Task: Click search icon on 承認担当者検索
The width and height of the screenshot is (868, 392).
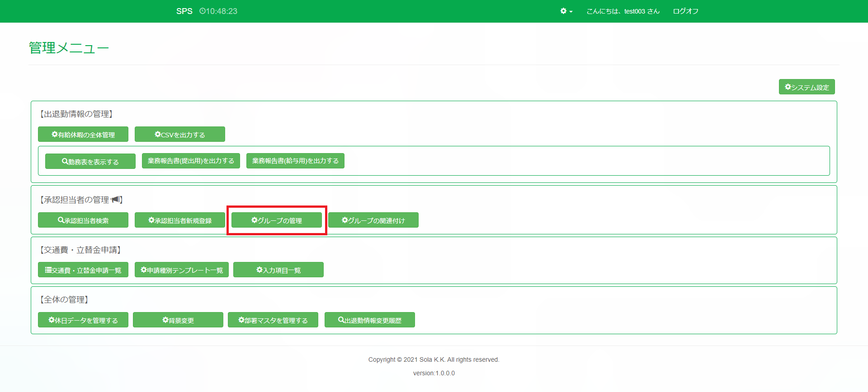Action: point(61,220)
